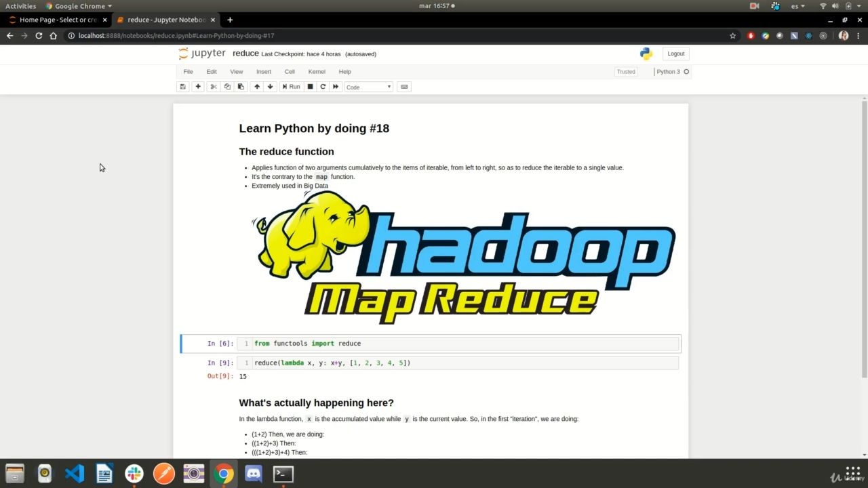Close the Home Page tab
Screen dimensions: 868x488
pos(104,20)
